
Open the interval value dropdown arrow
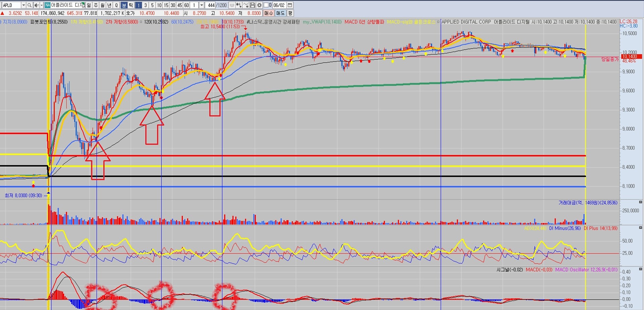click(x=201, y=5)
